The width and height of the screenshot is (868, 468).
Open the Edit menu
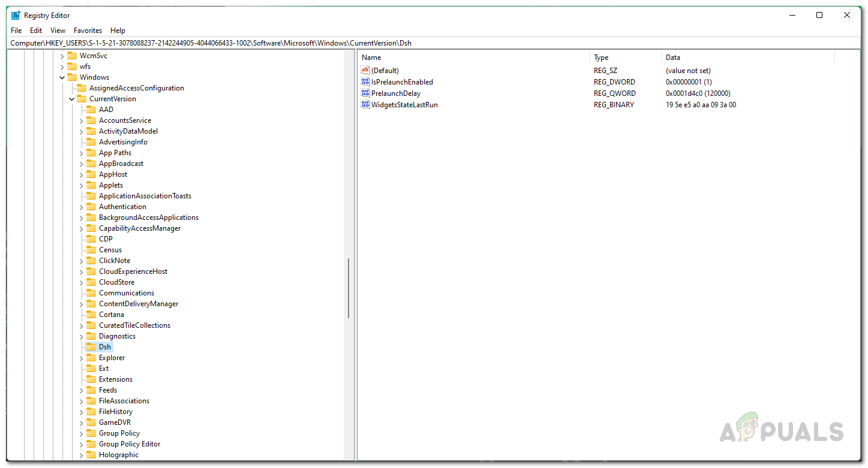[x=36, y=31]
